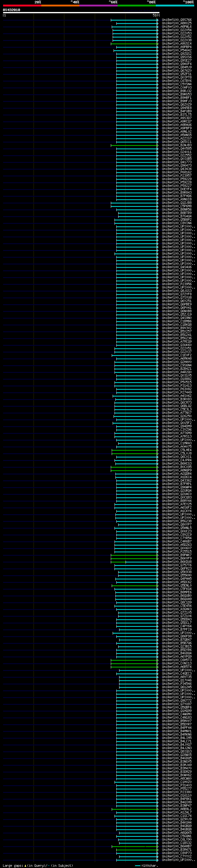Click the purple ~60% identity legend bar
Screen dimensions: 197x868
(98, 6)
